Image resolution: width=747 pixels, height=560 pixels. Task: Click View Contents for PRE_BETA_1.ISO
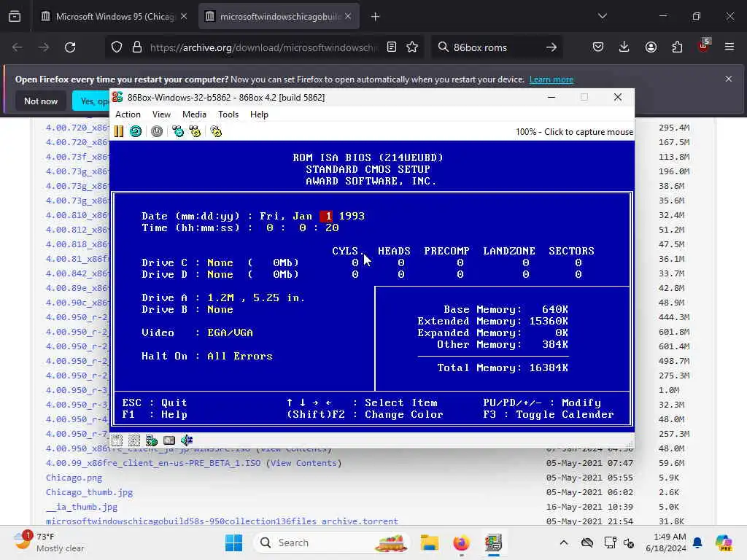point(303,463)
